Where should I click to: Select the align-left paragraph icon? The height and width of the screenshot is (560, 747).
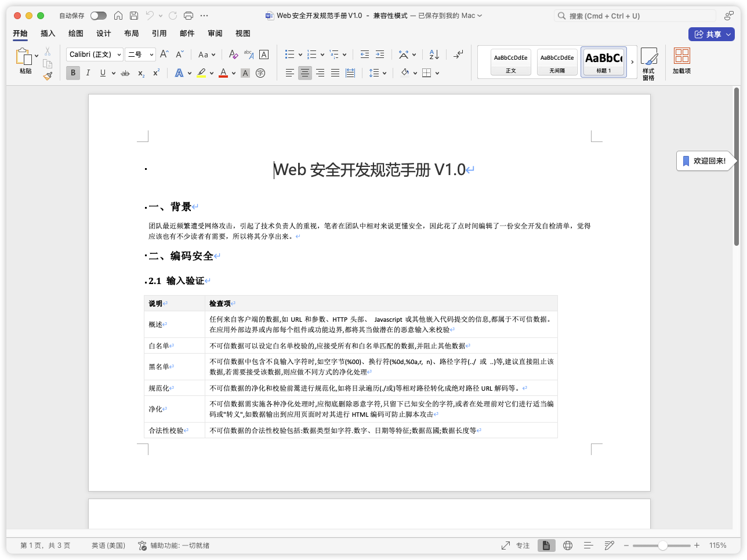point(289,72)
